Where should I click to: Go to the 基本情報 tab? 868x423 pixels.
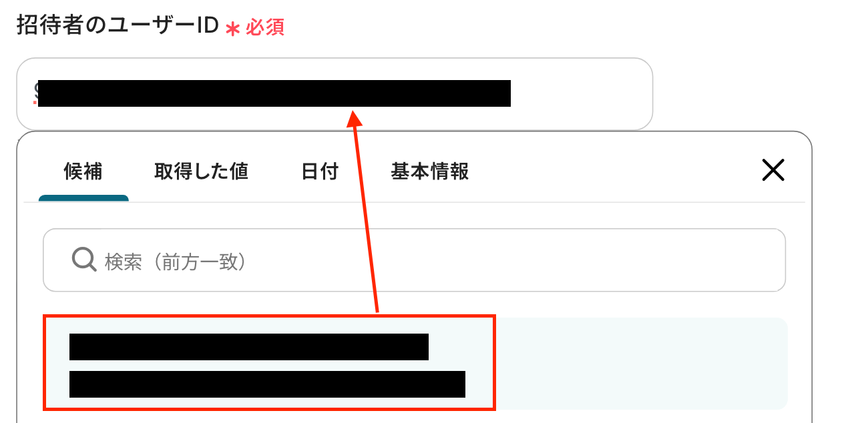(430, 171)
